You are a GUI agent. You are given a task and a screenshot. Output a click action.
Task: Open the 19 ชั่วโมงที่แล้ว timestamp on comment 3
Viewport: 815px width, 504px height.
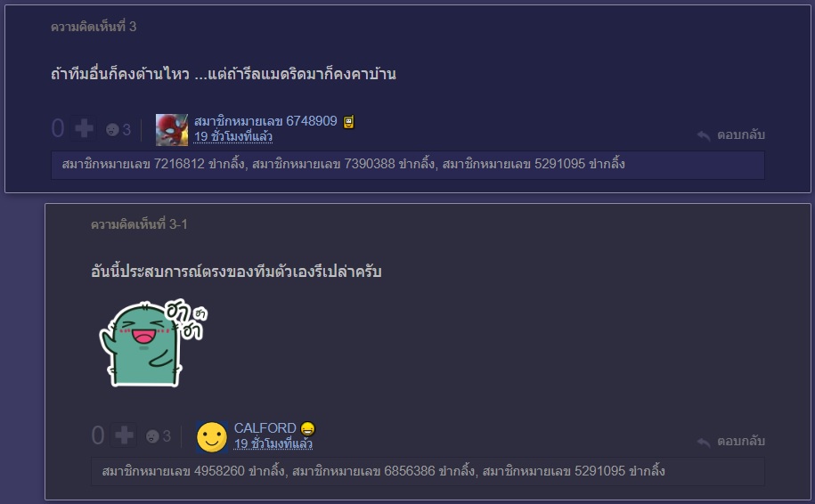232,136
